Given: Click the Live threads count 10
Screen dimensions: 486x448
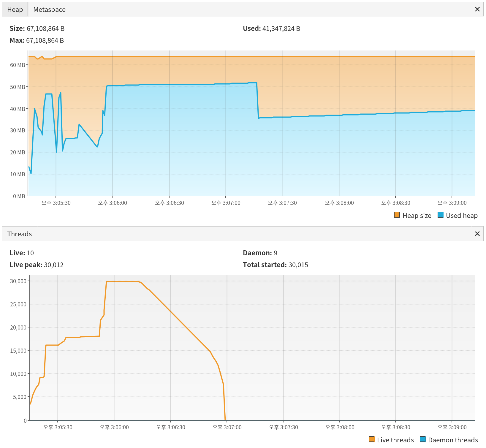Looking at the screenshot, I should coord(30,253).
